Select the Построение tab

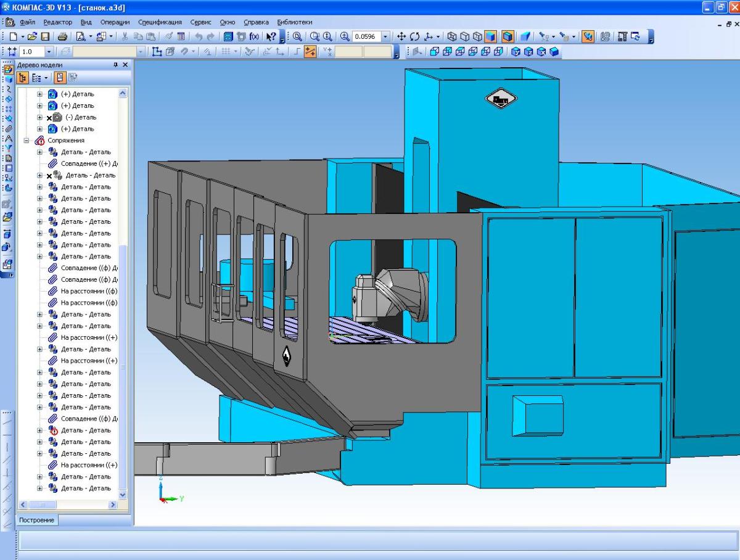pos(36,520)
